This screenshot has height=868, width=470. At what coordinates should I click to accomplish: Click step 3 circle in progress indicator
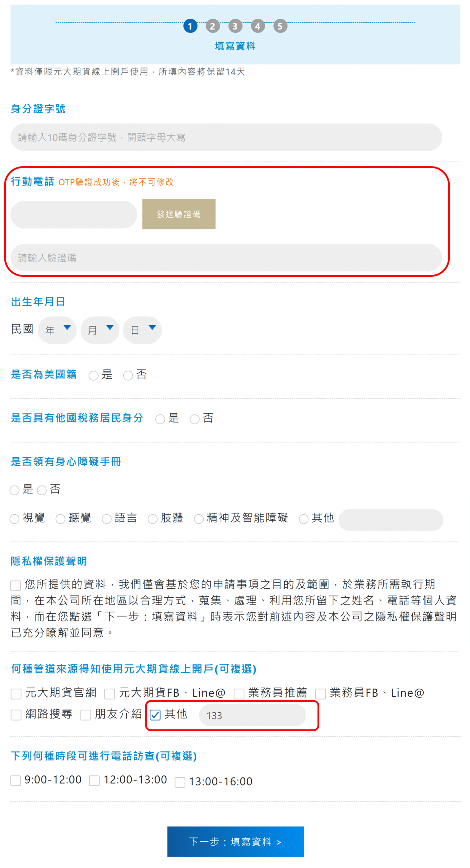click(x=235, y=26)
